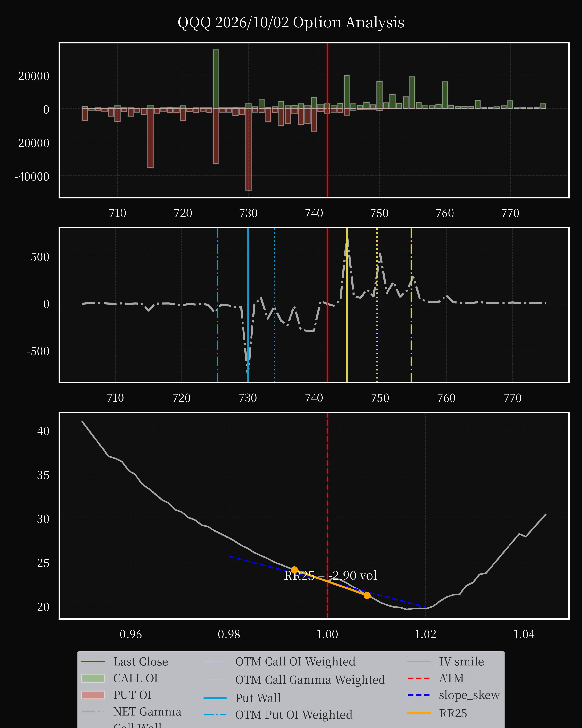Click the 'OTM Call Gamma Weighted' legend entry
The width and height of the screenshot is (582, 728).
(x=295, y=680)
